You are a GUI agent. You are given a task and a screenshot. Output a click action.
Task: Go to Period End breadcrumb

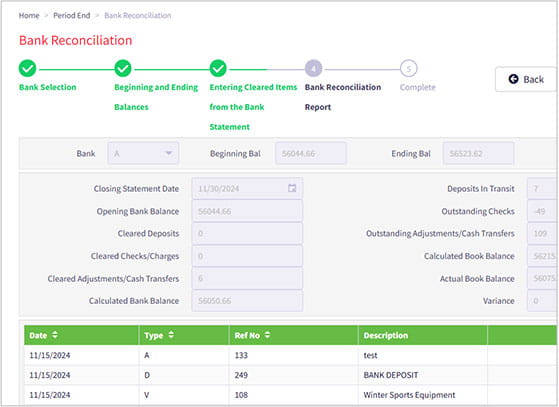pyautogui.click(x=72, y=15)
